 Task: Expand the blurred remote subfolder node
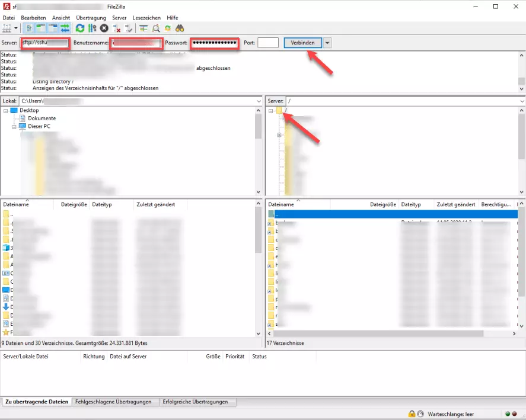click(x=279, y=134)
